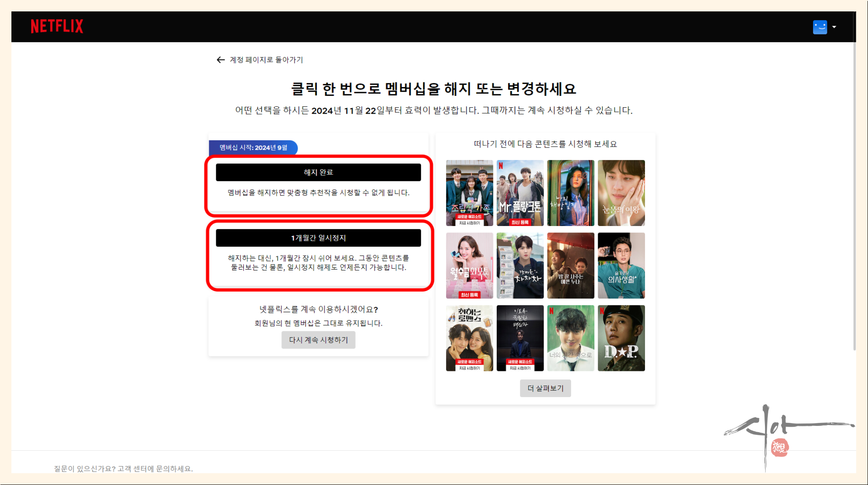Click the 더 살펴보기 button
868x485 pixels.
pyautogui.click(x=545, y=388)
